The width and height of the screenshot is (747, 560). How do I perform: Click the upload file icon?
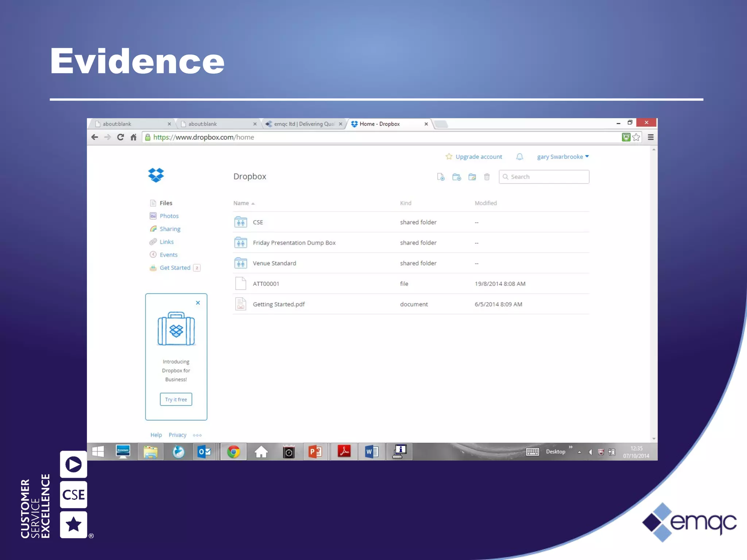[x=441, y=177]
